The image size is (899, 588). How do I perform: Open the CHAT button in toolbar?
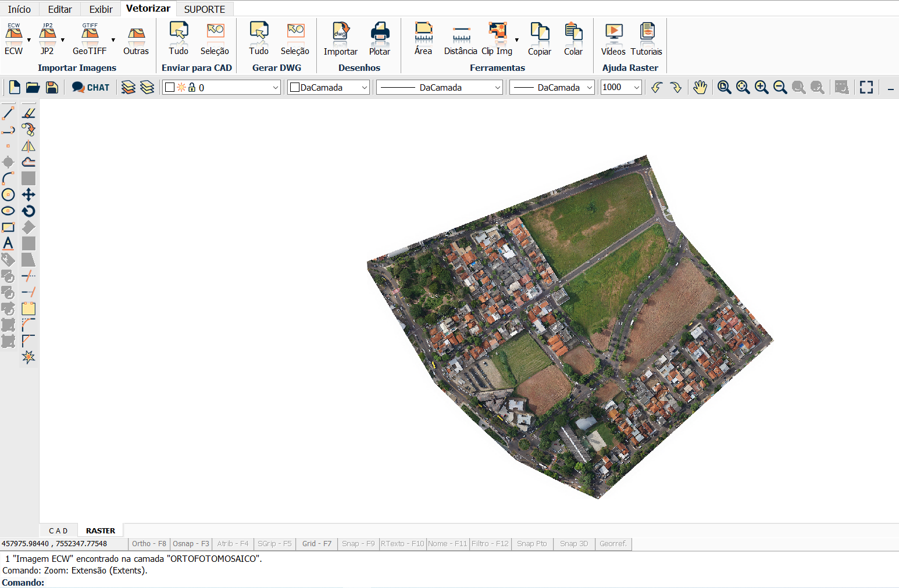coord(91,87)
